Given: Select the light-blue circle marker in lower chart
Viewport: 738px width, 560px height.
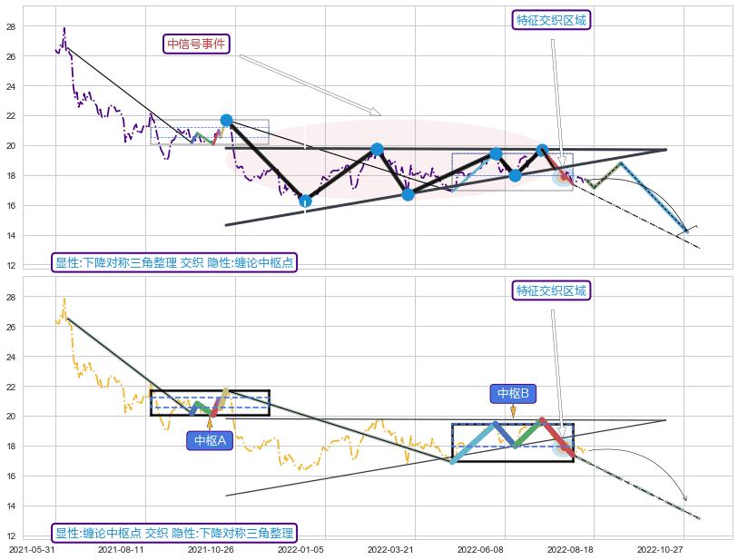Looking at the screenshot, I should coord(561,447).
